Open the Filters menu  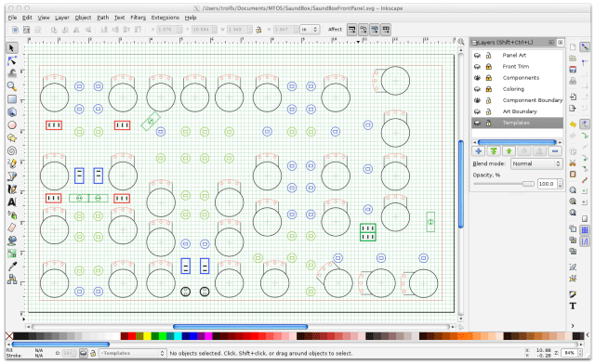point(139,18)
